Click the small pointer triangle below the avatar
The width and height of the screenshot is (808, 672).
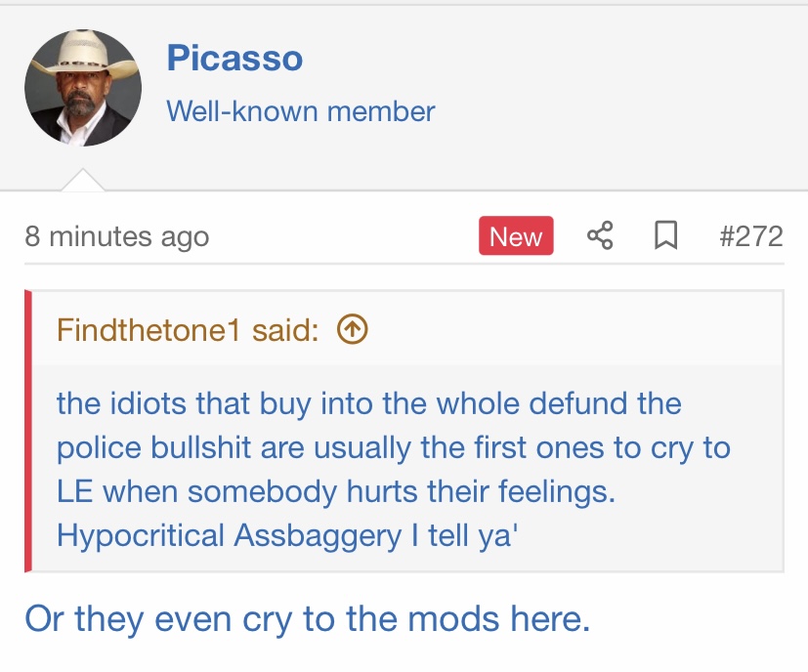point(83,180)
